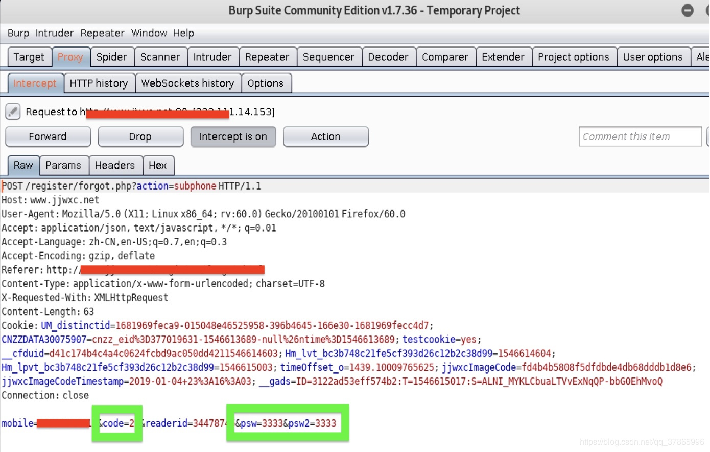This screenshot has height=452, width=710.
Task: Click the User-Agent header line
Action: coord(204,214)
